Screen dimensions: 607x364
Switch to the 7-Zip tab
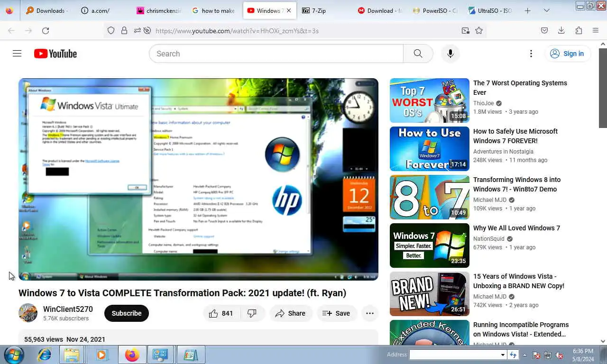coord(325,10)
